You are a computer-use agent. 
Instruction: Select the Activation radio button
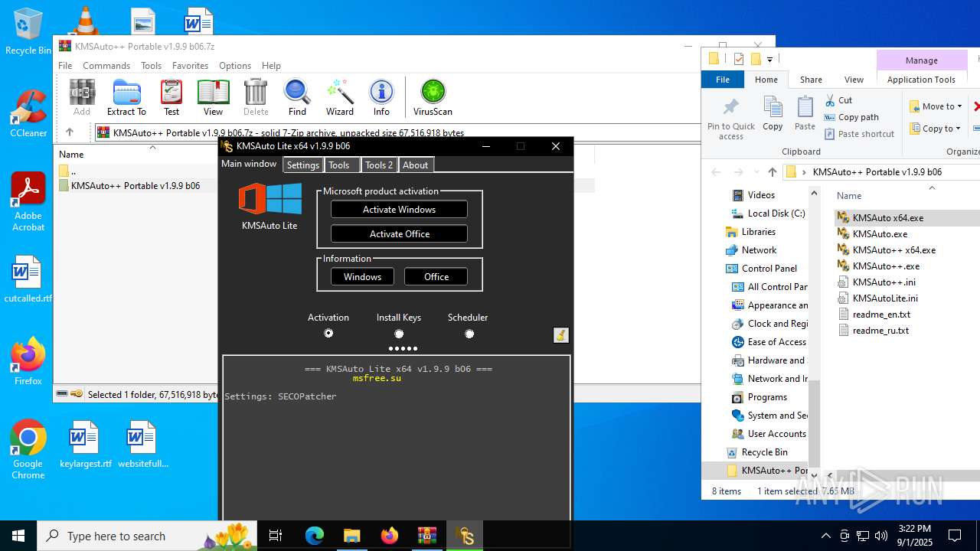[328, 333]
